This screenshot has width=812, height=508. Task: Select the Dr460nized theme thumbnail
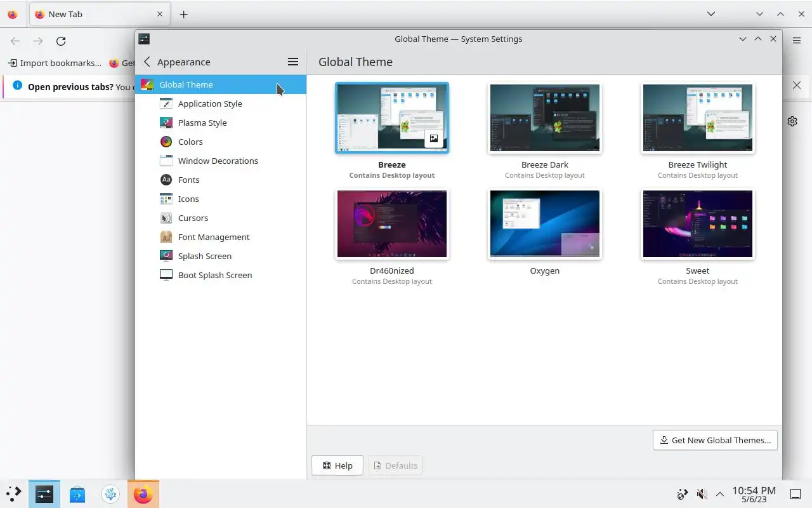tap(392, 224)
